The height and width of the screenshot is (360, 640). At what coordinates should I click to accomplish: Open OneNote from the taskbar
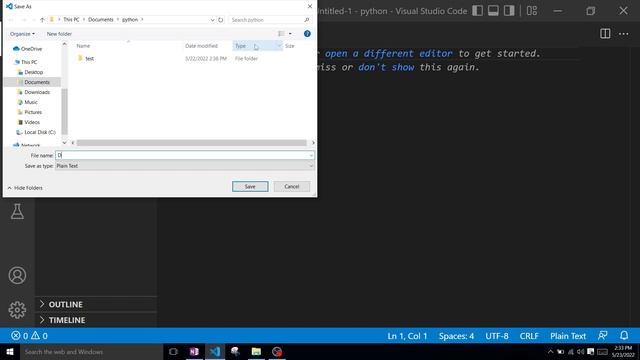coord(194,351)
